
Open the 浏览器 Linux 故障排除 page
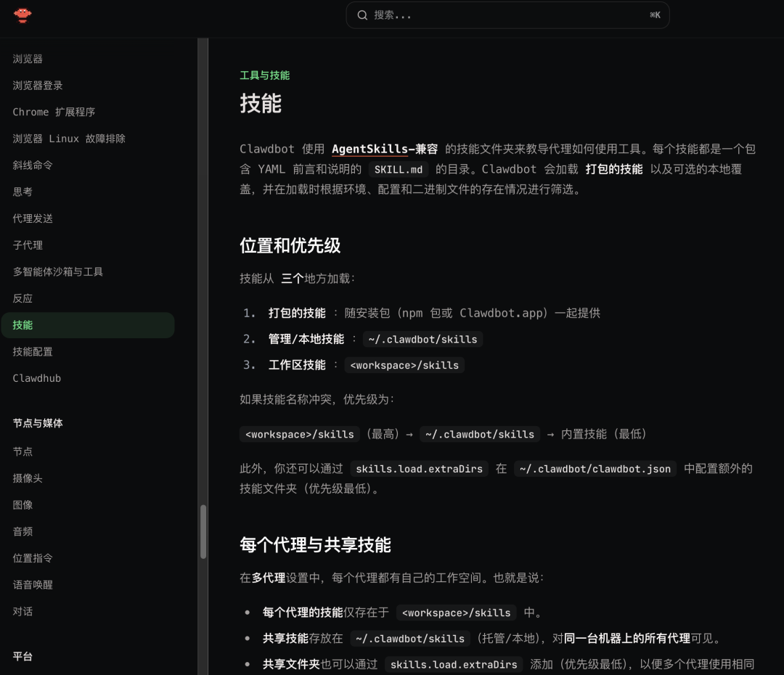(x=62, y=138)
